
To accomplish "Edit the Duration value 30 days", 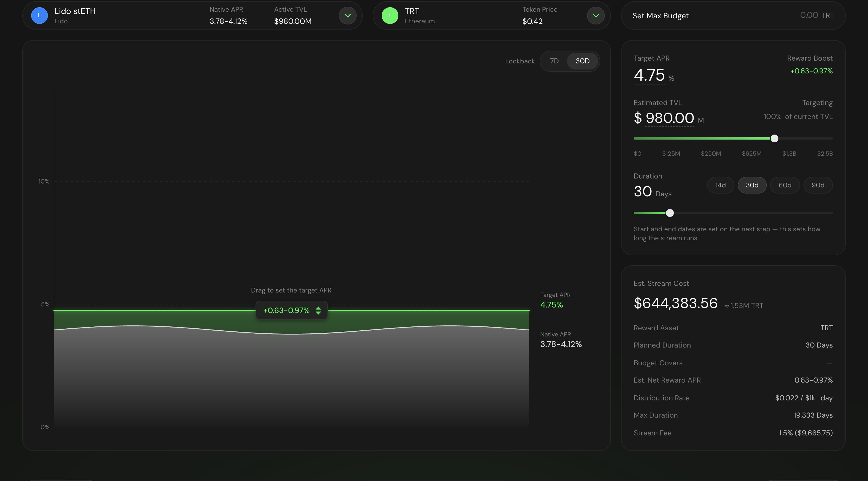I will tap(643, 192).
